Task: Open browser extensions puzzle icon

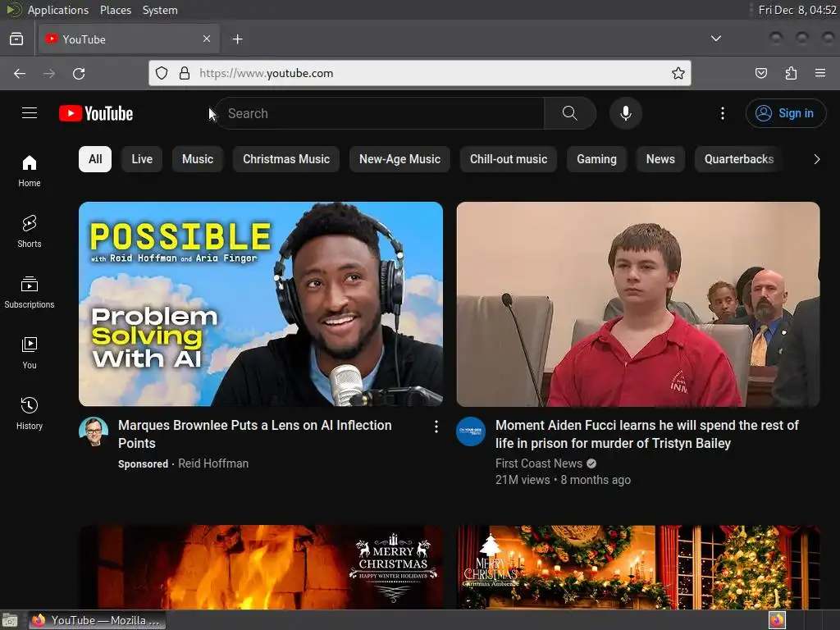Action: [791, 73]
